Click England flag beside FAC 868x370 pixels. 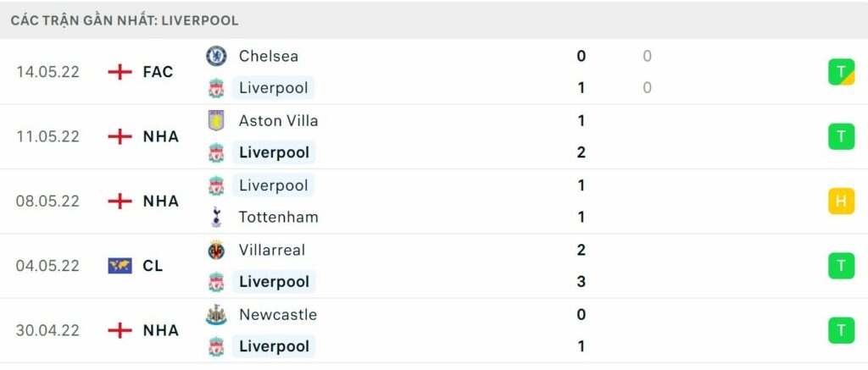coord(120,72)
